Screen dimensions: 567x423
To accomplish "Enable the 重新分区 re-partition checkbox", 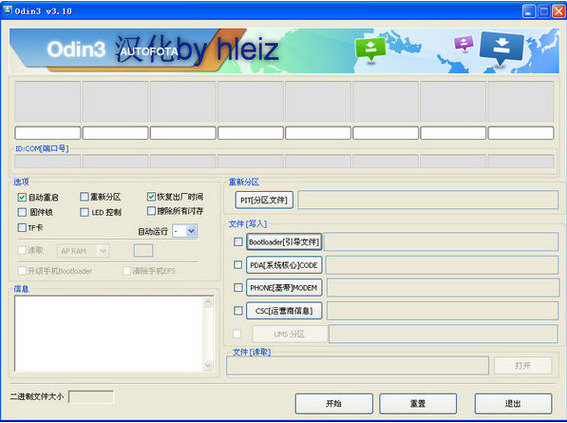I will [84, 197].
